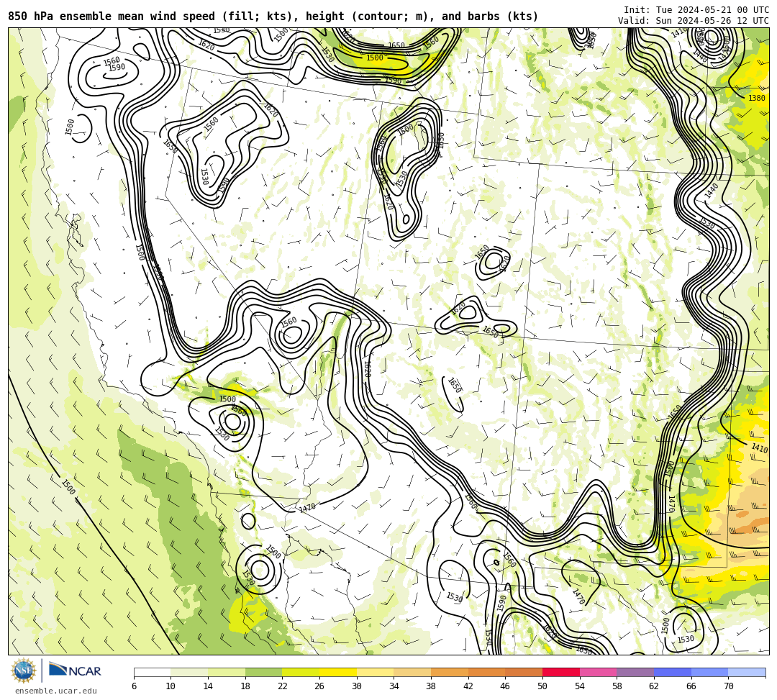777x700 pixels.
Task: Pick the blue 62–66 kts color swatch
Action: tap(673, 672)
